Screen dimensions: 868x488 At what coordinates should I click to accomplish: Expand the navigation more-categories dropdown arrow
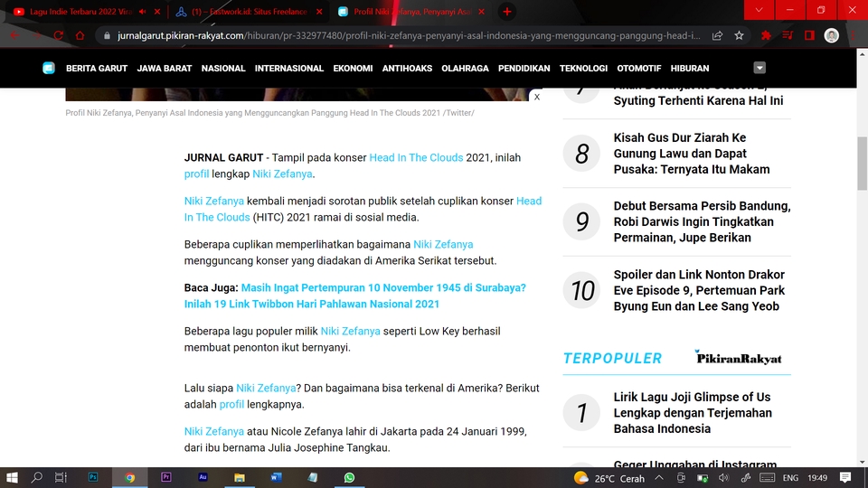(759, 68)
